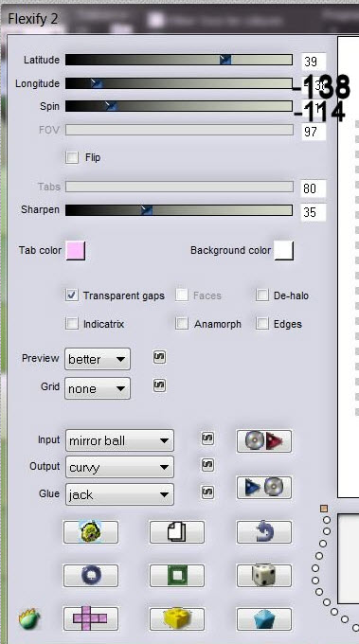Open the Glue jack dropdown
Image resolution: width=359 pixels, height=644 pixels.
pyautogui.click(x=119, y=494)
